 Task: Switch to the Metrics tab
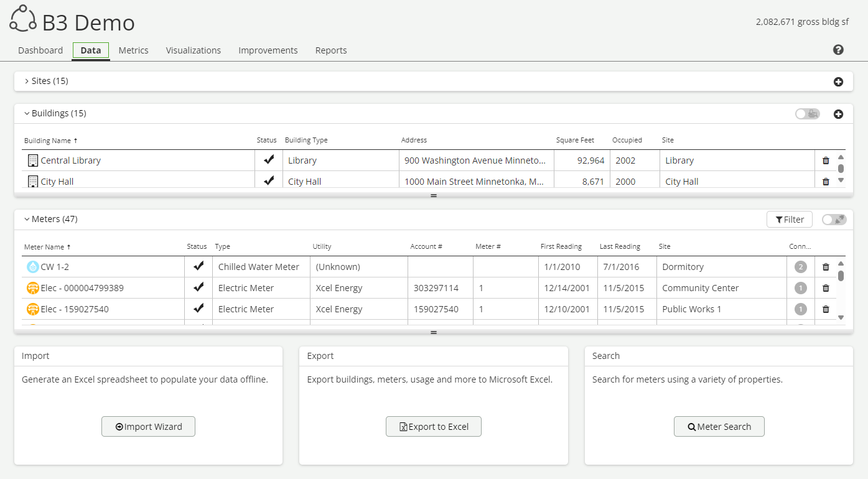pos(133,50)
